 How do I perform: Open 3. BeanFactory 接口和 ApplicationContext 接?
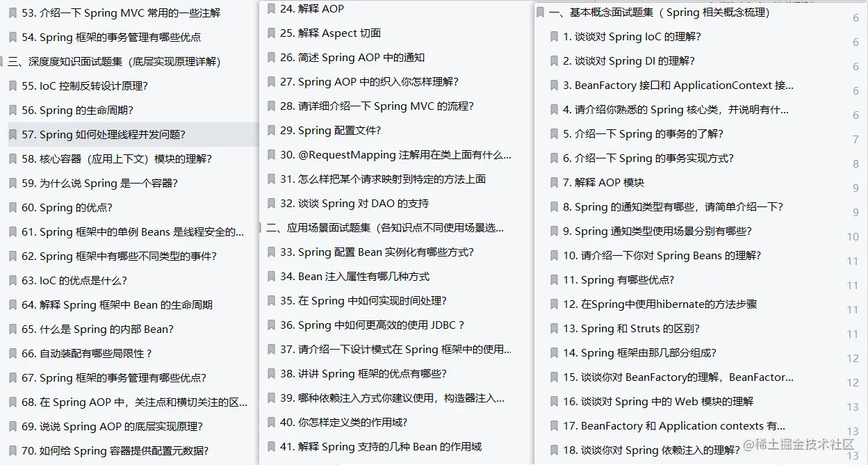(678, 85)
